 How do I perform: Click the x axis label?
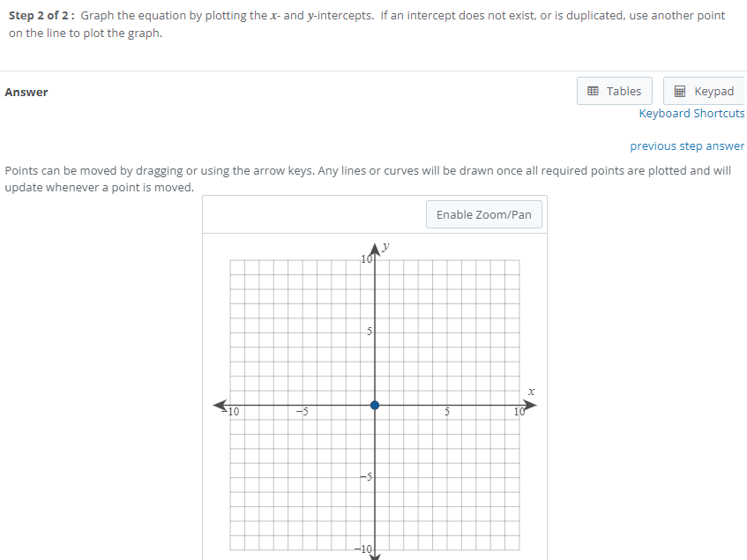[531, 392]
